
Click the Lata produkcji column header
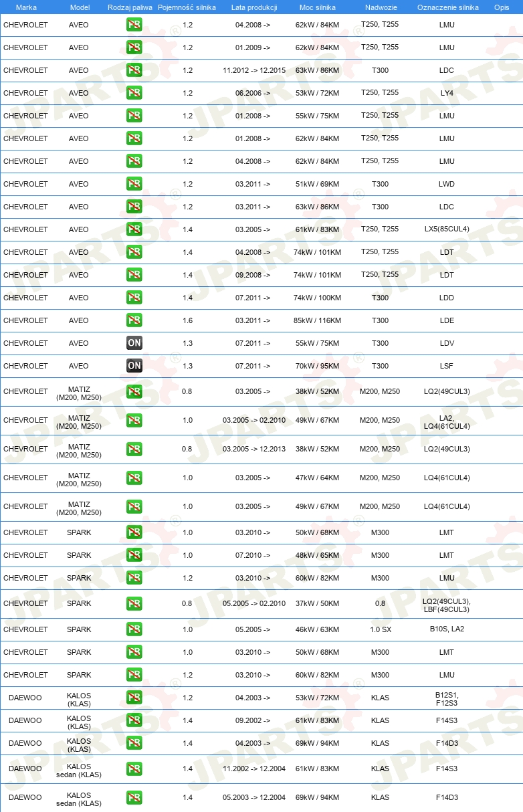[x=254, y=7]
